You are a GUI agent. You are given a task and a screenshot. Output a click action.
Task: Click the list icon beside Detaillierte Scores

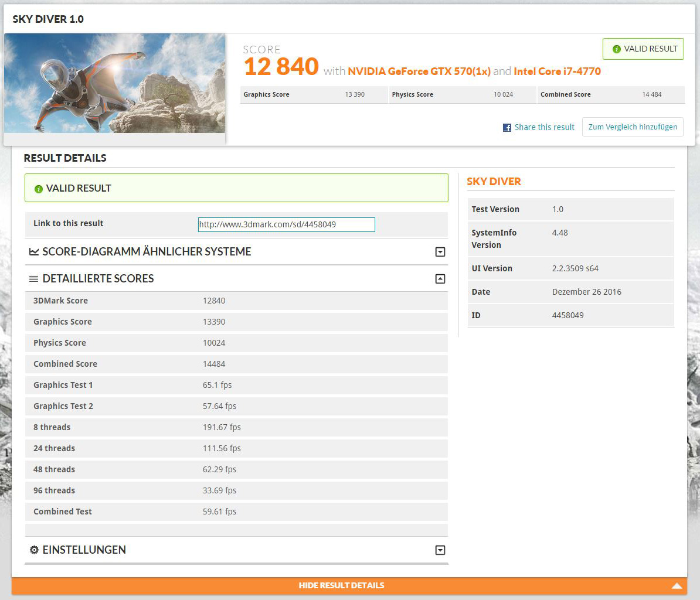(34, 279)
